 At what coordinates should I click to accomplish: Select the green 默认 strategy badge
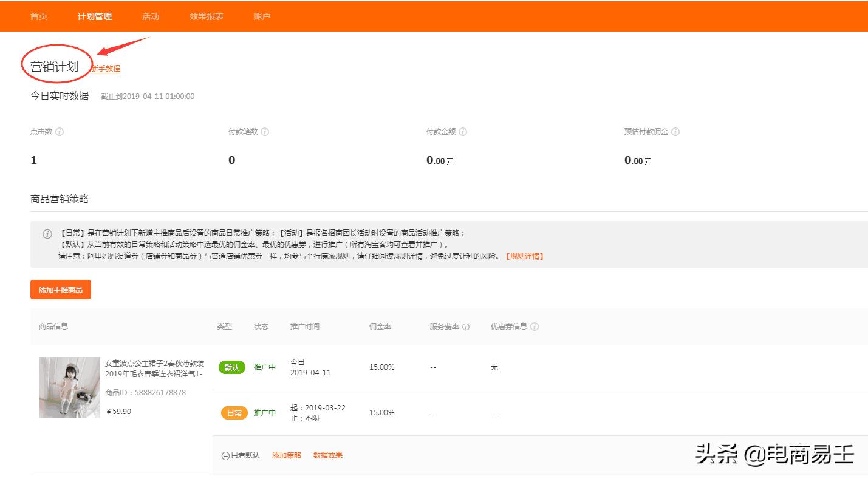pos(231,367)
